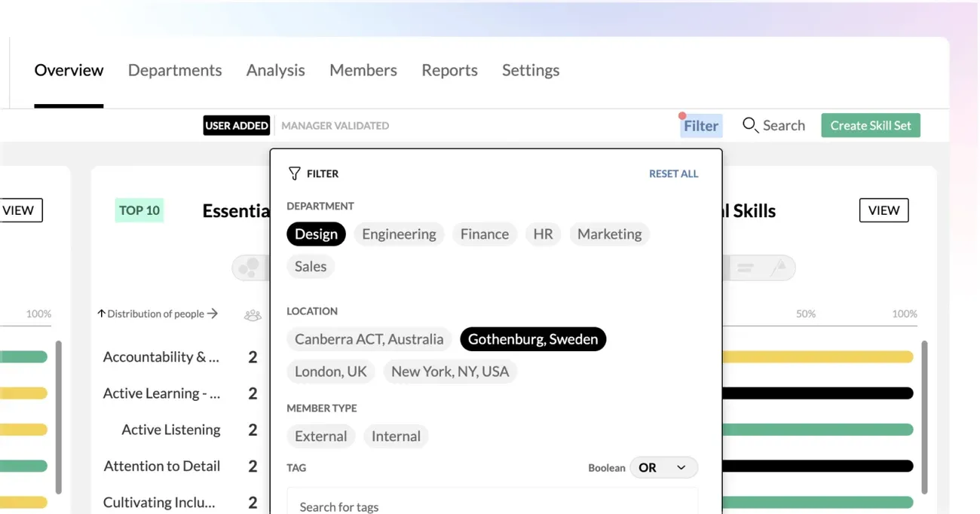Filter by External member type
Viewport: 980px width, 514px height.
click(x=320, y=436)
